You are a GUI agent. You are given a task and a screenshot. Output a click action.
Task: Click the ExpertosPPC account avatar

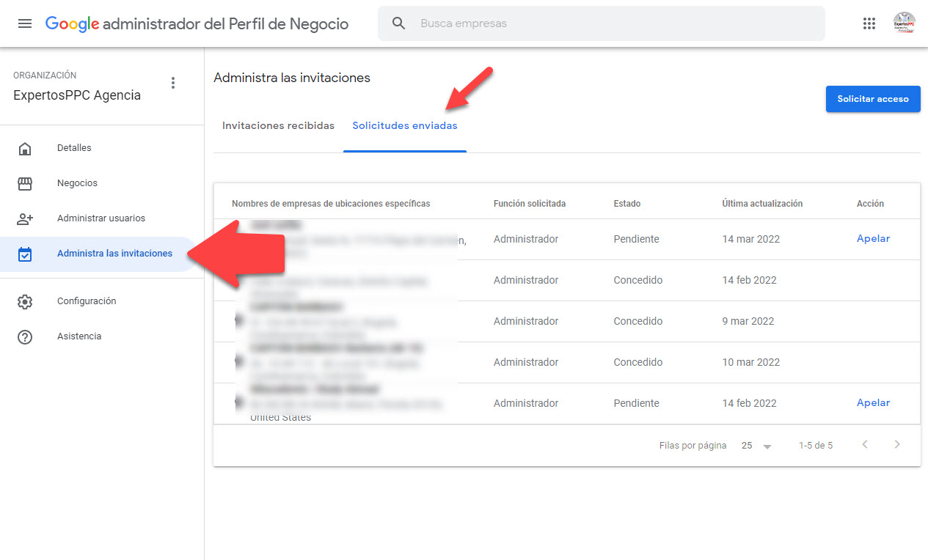[904, 23]
